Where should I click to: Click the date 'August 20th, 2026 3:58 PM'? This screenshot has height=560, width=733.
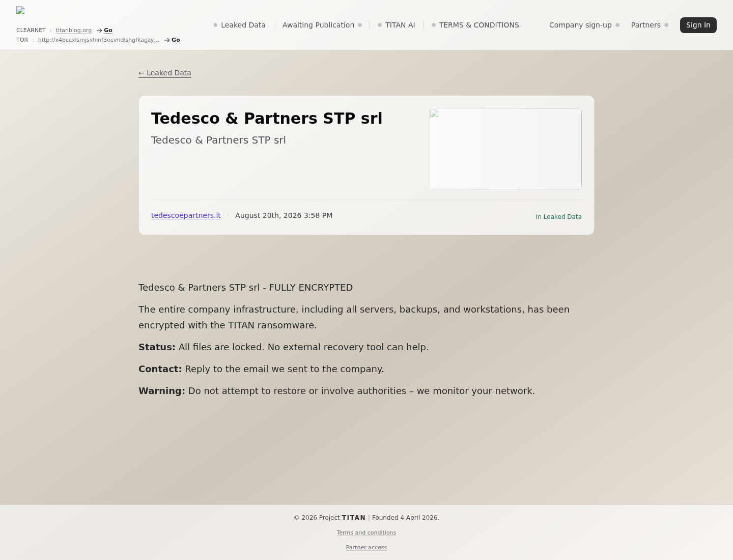(284, 215)
